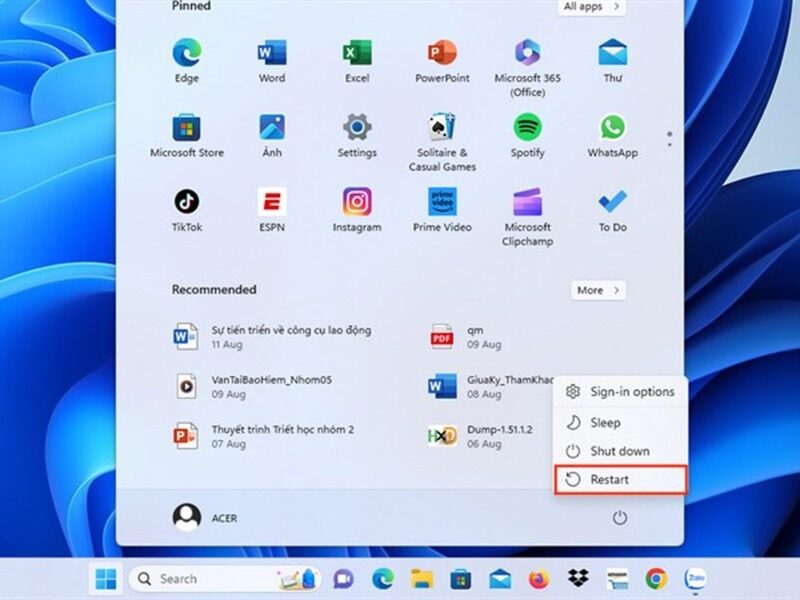Launch Microsoft Store from pinned apps

click(186, 128)
